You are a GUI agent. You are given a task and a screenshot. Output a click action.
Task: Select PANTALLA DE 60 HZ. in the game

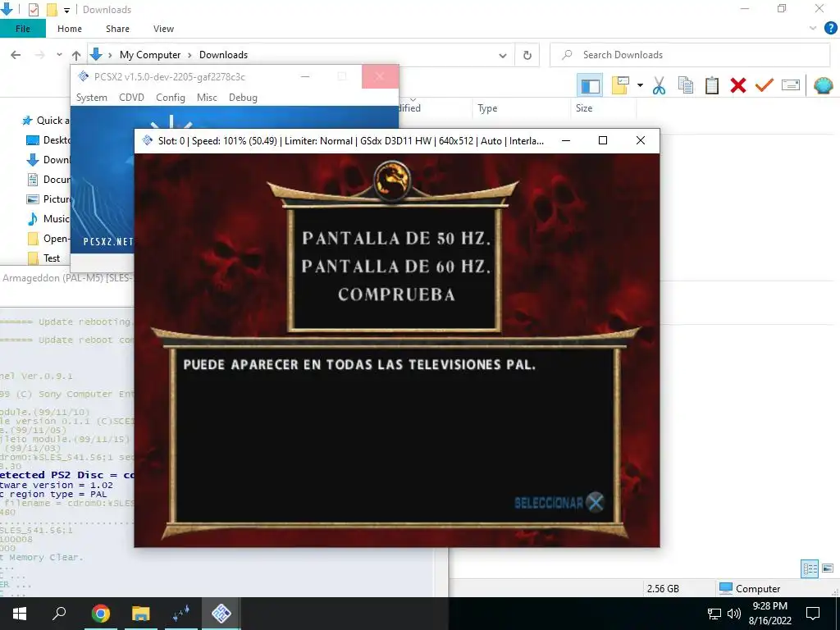[396, 267]
